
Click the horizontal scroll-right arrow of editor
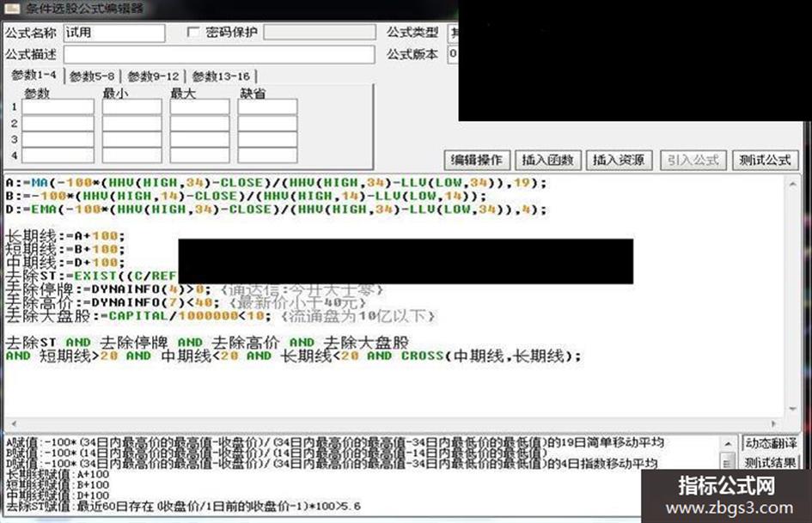coord(773,423)
